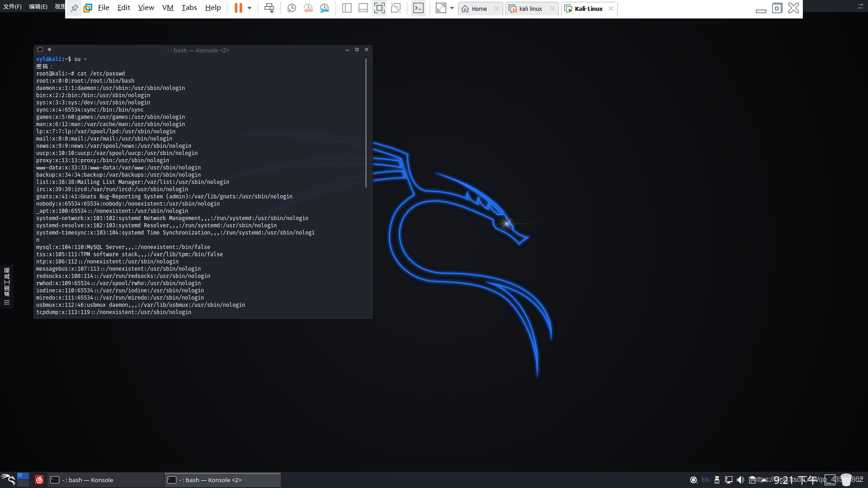This screenshot has height=488, width=868.
Task: Open the clipboard tray icon
Action: [x=752, y=480]
